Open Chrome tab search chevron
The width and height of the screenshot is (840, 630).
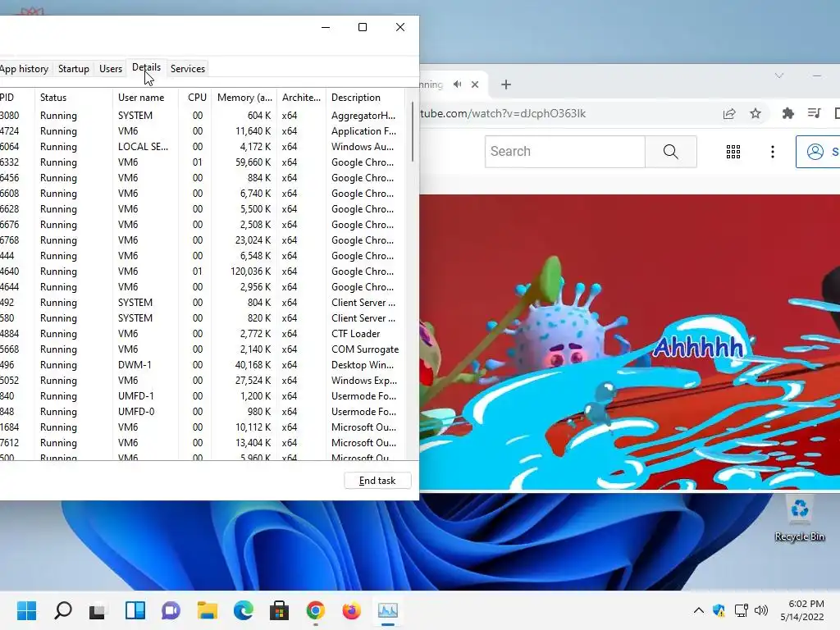tap(779, 75)
